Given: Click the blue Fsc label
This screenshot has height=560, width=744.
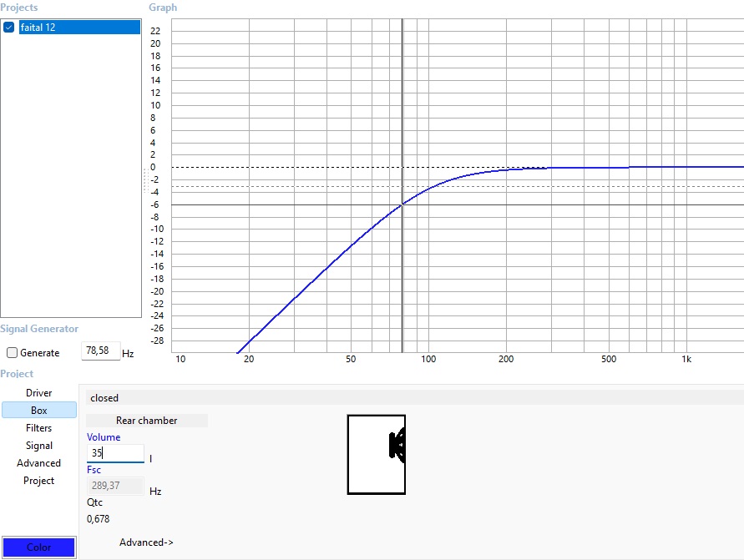Looking at the screenshot, I should point(94,470).
